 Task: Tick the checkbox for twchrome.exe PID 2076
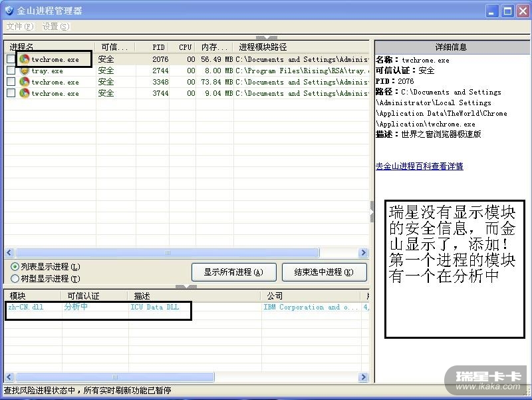click(11, 59)
